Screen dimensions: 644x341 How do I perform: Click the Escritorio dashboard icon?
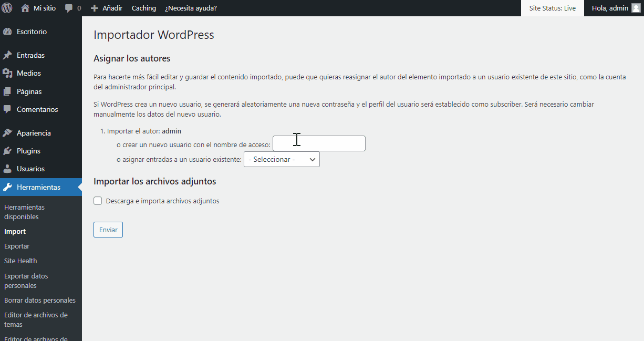[7, 32]
